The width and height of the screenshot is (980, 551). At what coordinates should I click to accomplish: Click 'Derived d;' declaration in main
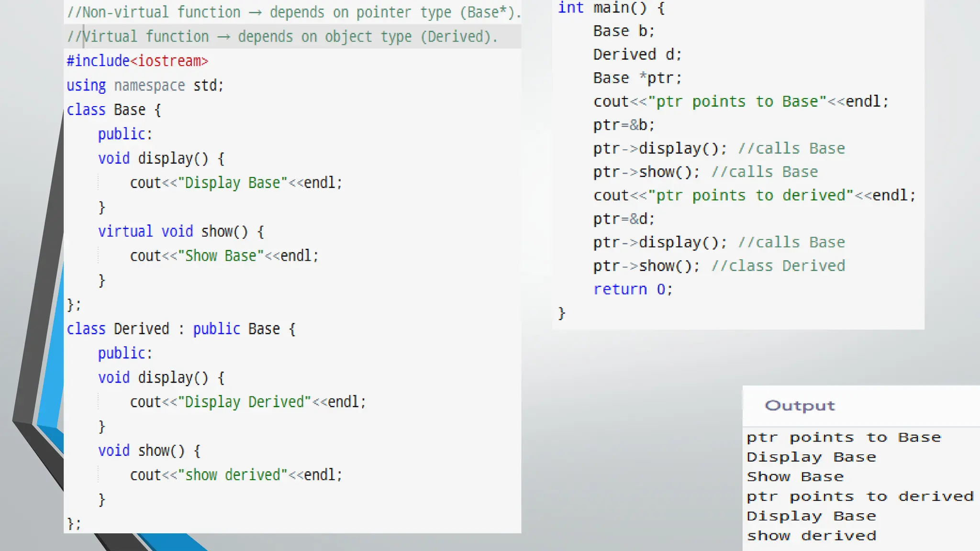pos(637,55)
